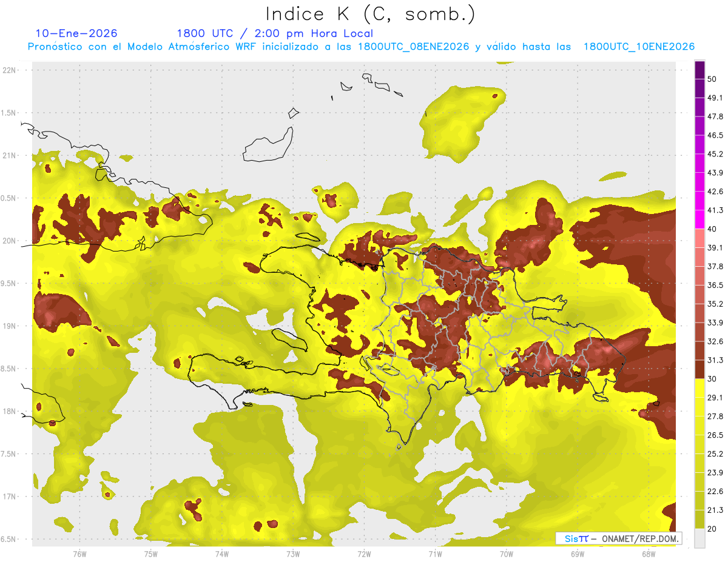The height and width of the screenshot is (562, 728).
Task: Click the 20N latitude axis label
Action: 9,241
